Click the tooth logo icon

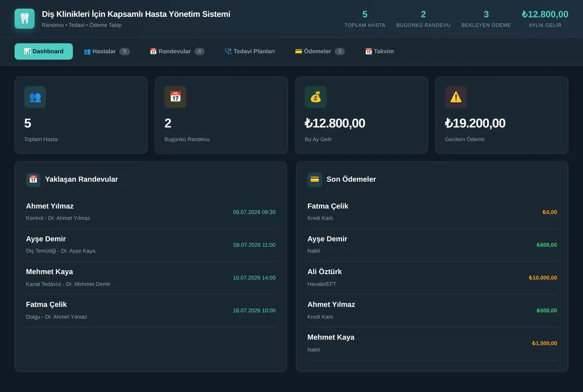tap(25, 18)
